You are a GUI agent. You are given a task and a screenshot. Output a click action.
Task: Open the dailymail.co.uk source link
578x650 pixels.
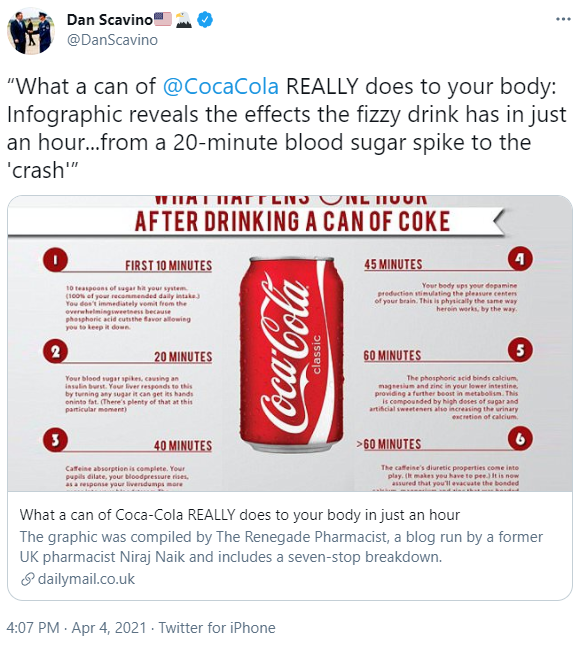[x=86, y=579]
